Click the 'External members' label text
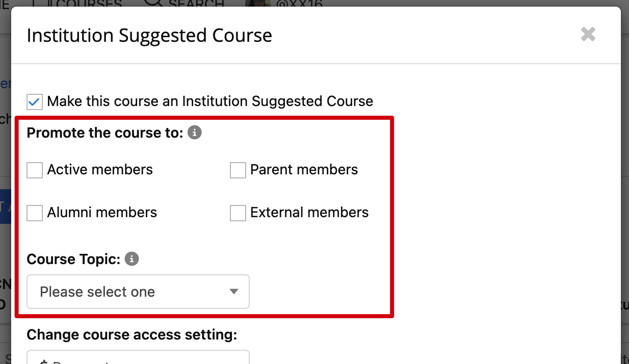Screen dimensions: 629x364 point(309,213)
